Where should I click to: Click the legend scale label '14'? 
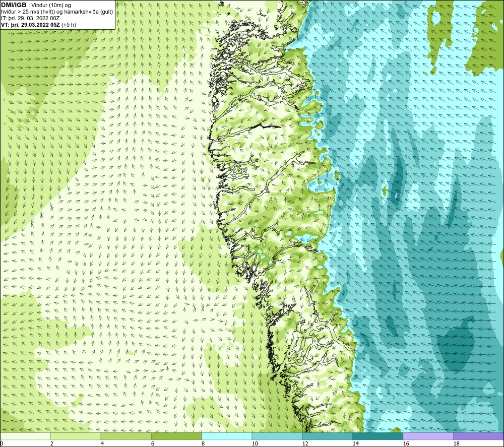click(355, 444)
